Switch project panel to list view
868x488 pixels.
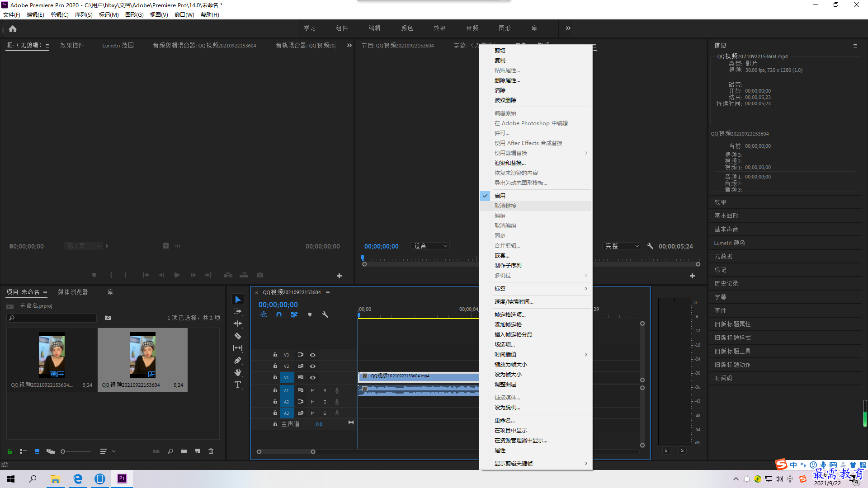[x=24, y=451]
